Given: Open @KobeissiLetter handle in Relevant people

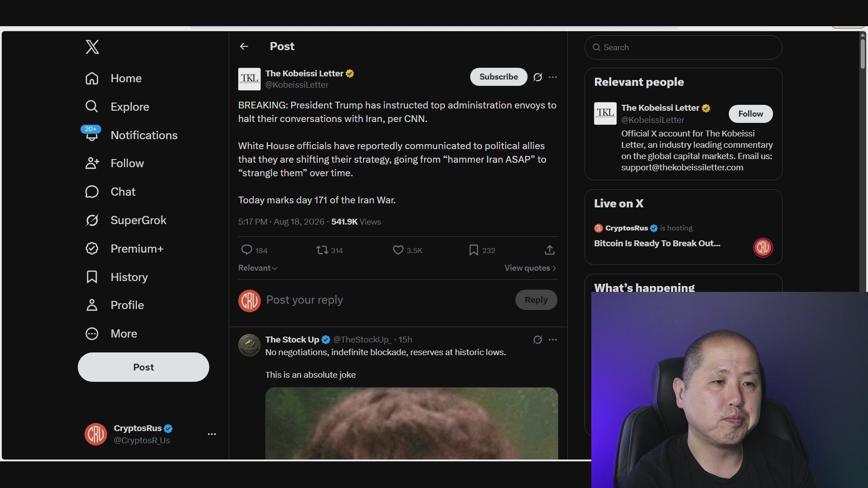Looking at the screenshot, I should [652, 120].
